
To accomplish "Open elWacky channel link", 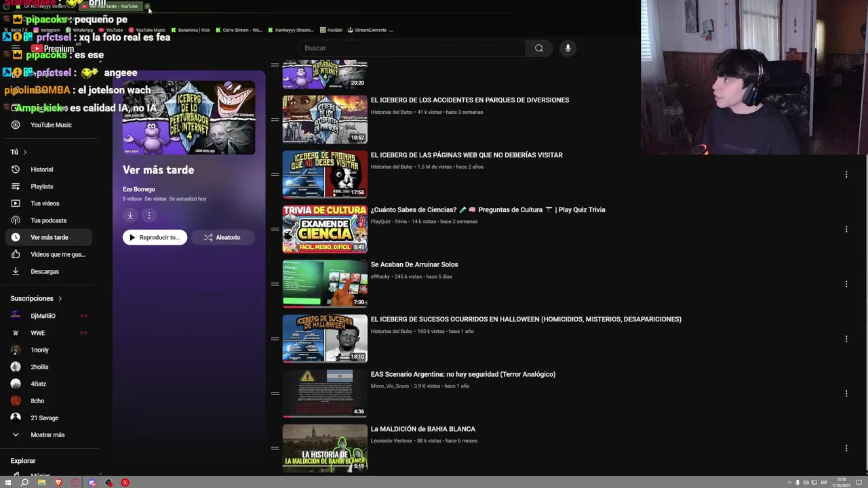I will pyautogui.click(x=380, y=277).
